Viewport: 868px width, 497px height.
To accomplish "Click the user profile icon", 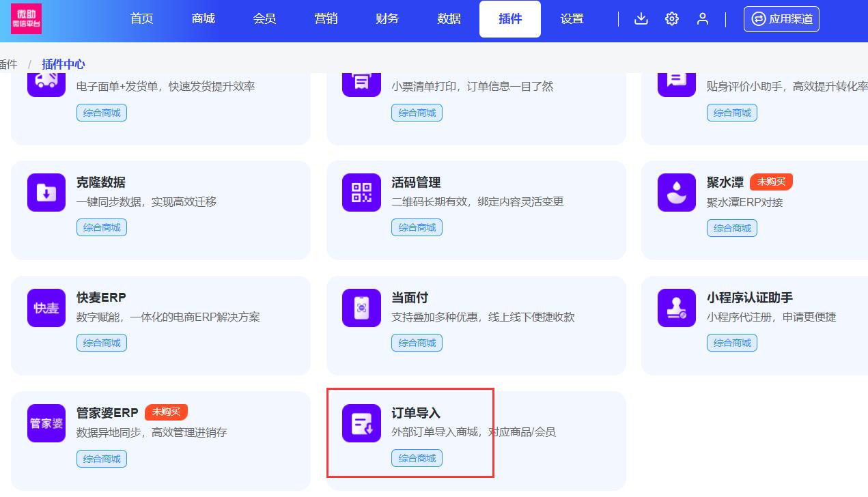I will pyautogui.click(x=703, y=19).
